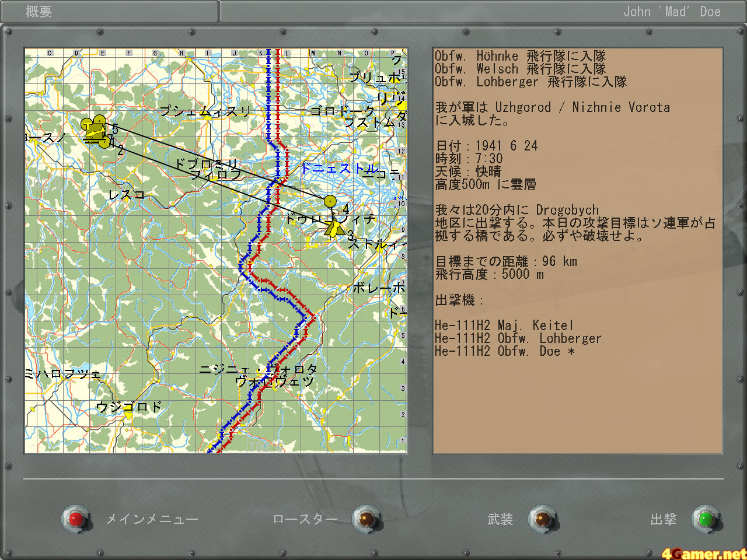Viewport: 747px width, 560px height.
Task: Click pilot name John 'Mad' Doe
Action: [672, 12]
